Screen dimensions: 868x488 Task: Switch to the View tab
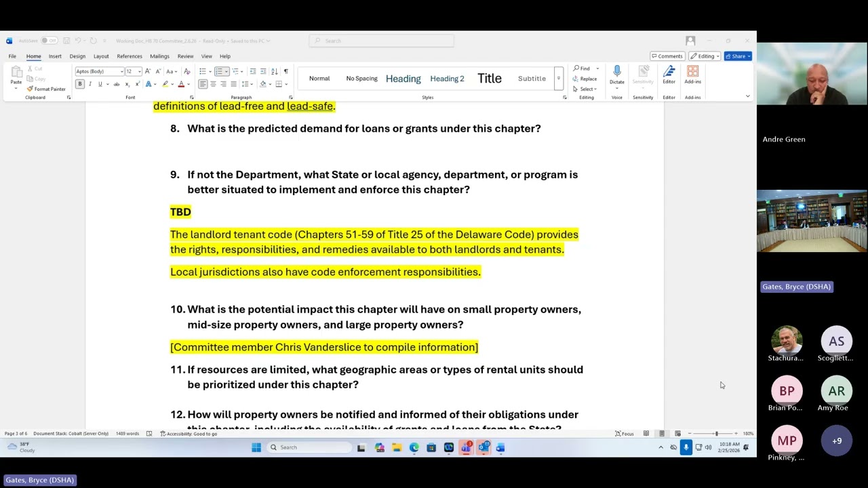click(x=206, y=56)
